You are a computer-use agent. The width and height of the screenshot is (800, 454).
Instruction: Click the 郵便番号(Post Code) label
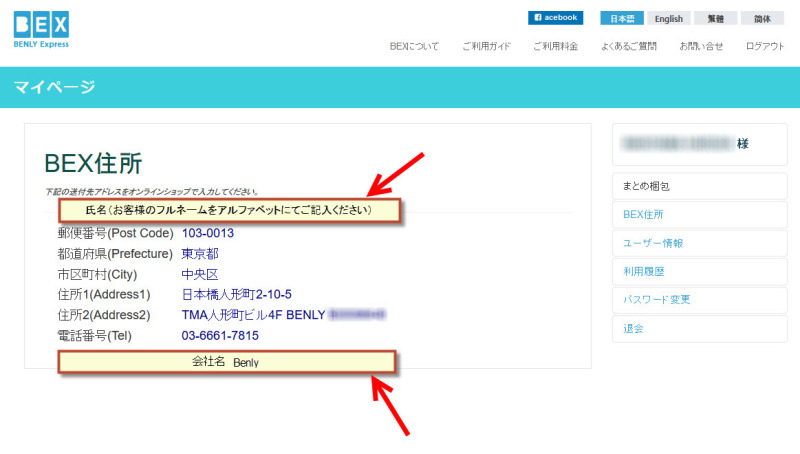pyautogui.click(x=115, y=233)
